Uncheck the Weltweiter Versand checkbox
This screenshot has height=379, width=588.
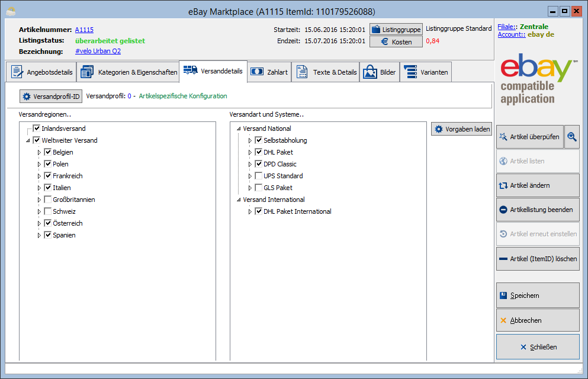(x=37, y=140)
